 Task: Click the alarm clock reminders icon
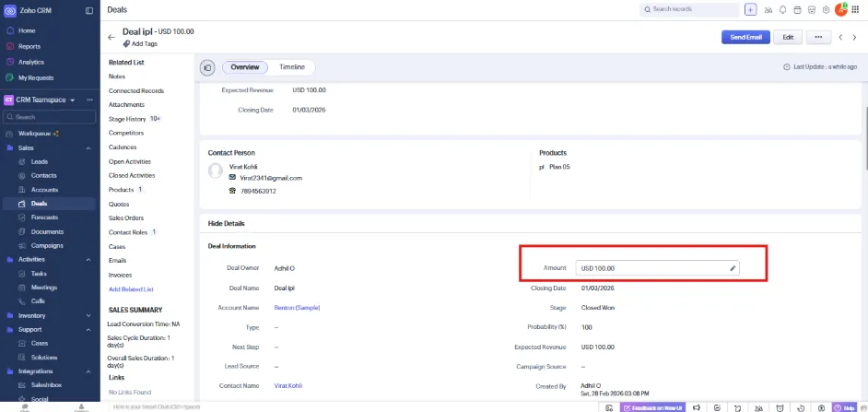pyautogui.click(x=780, y=407)
